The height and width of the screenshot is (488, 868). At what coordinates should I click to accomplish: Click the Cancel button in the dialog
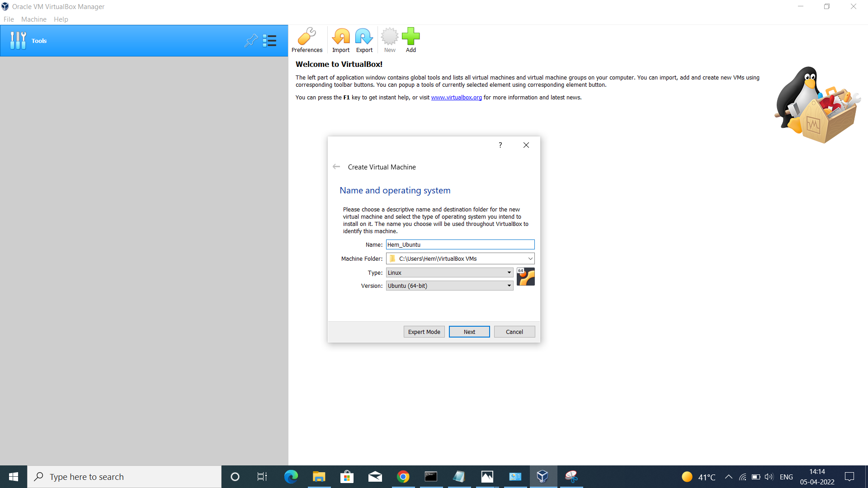point(514,332)
